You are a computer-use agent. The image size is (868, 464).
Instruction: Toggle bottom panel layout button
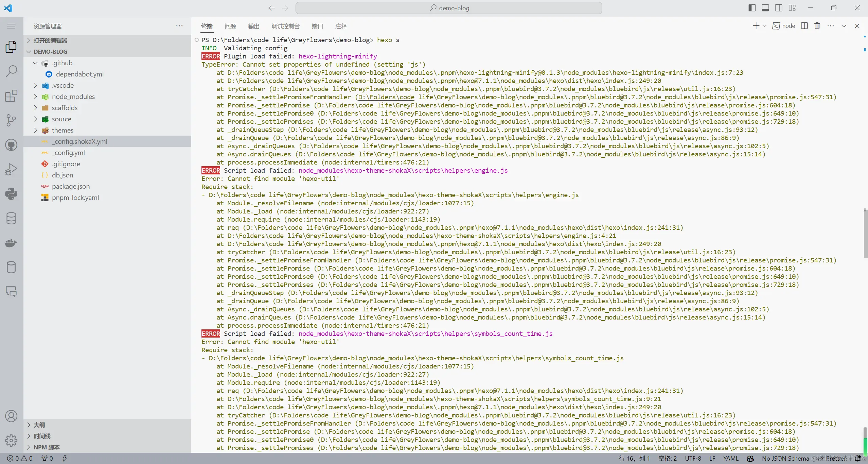pos(765,8)
